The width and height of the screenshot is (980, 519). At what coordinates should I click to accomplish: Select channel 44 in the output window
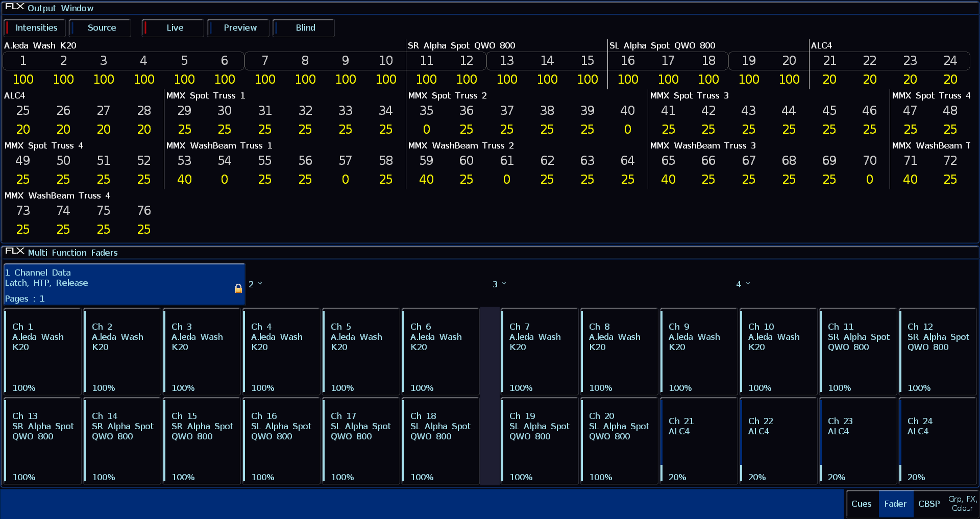coord(789,111)
